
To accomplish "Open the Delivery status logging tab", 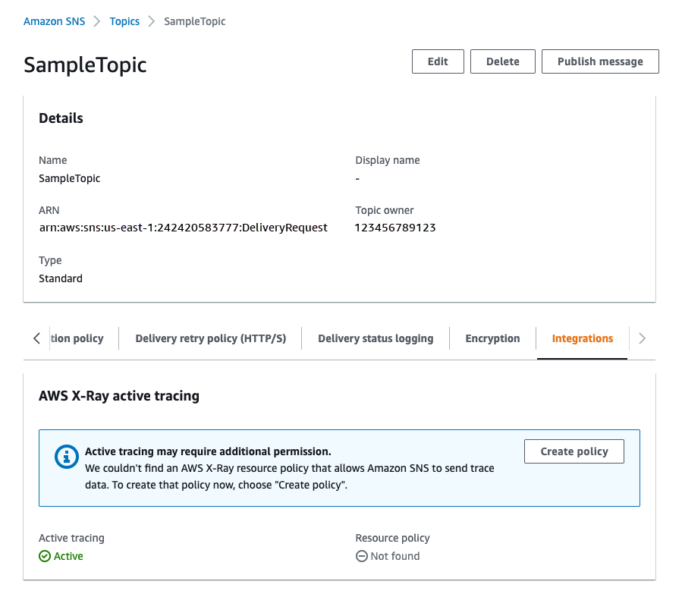I will coord(376,338).
